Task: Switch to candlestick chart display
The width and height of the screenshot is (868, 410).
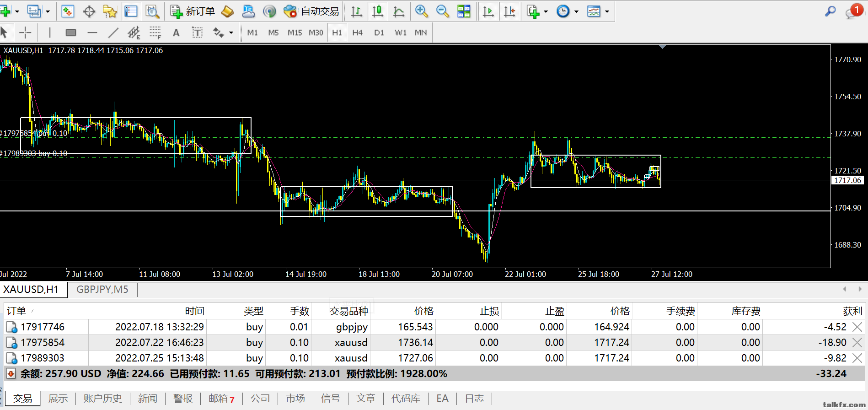Action: tap(378, 11)
